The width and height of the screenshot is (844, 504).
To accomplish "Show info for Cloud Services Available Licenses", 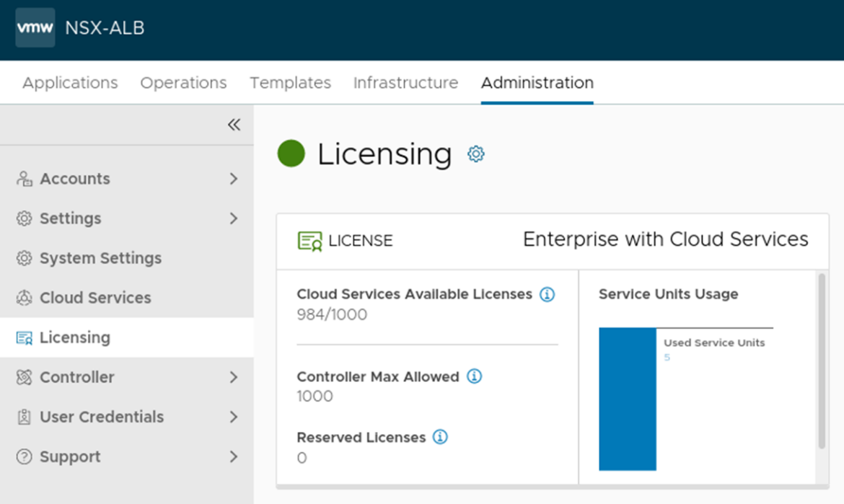I will pyautogui.click(x=548, y=294).
